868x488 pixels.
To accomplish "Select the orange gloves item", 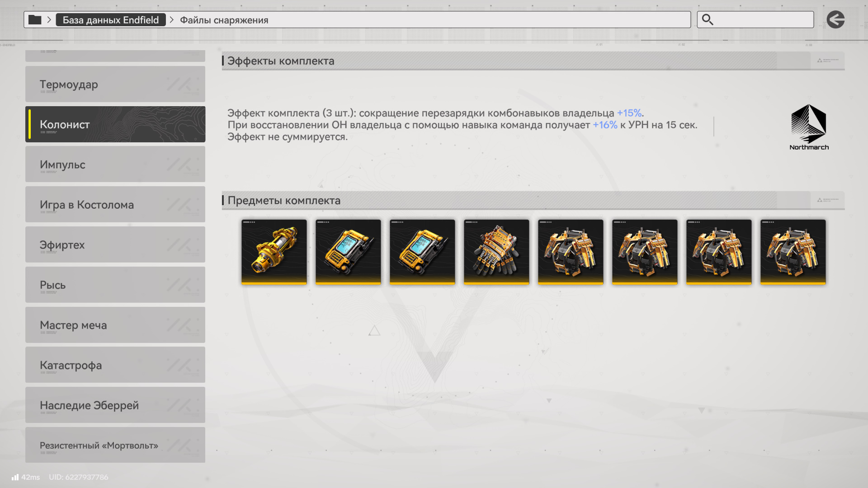I will [496, 252].
